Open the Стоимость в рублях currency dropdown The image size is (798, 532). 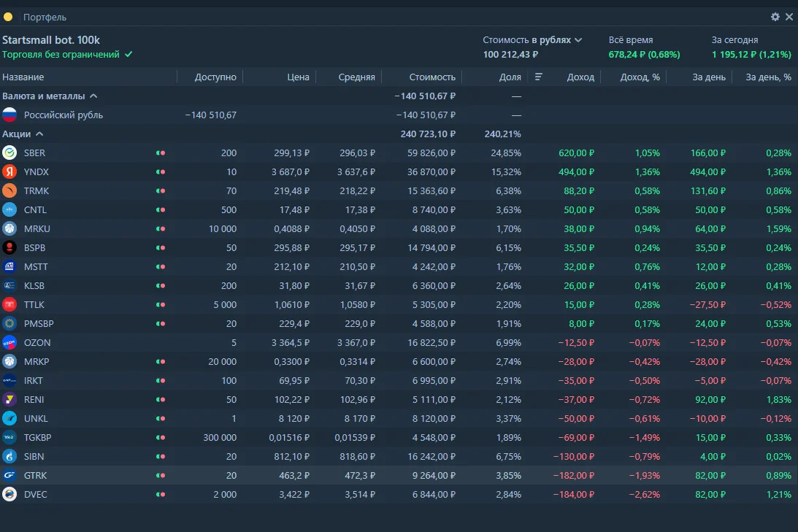[532, 39]
